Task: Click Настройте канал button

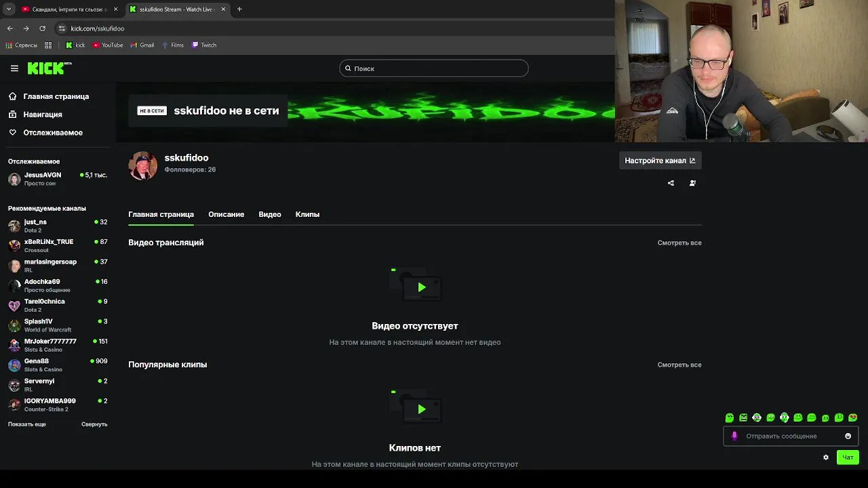Action: (660, 161)
